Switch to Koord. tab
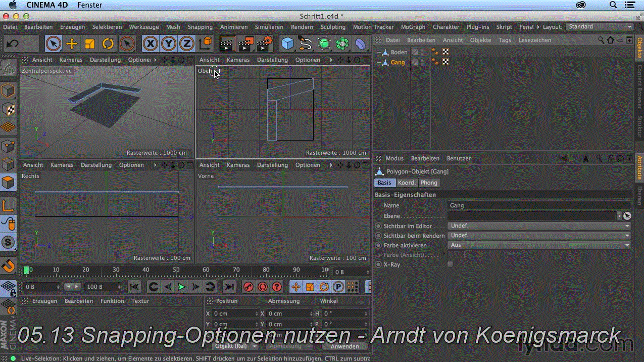 pyautogui.click(x=407, y=183)
